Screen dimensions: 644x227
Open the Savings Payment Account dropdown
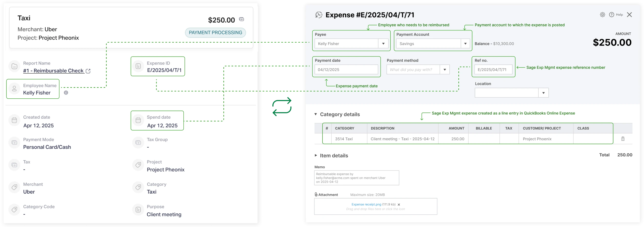point(465,43)
